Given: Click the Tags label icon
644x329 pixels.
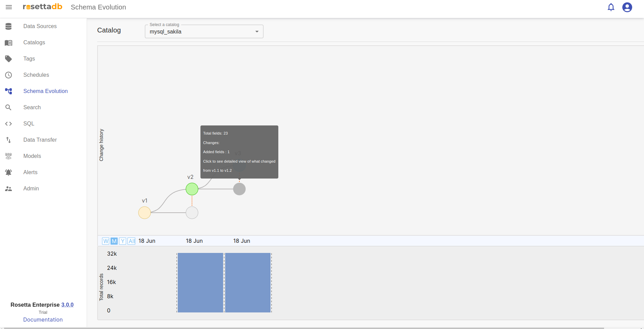Looking at the screenshot, I should point(8,59).
